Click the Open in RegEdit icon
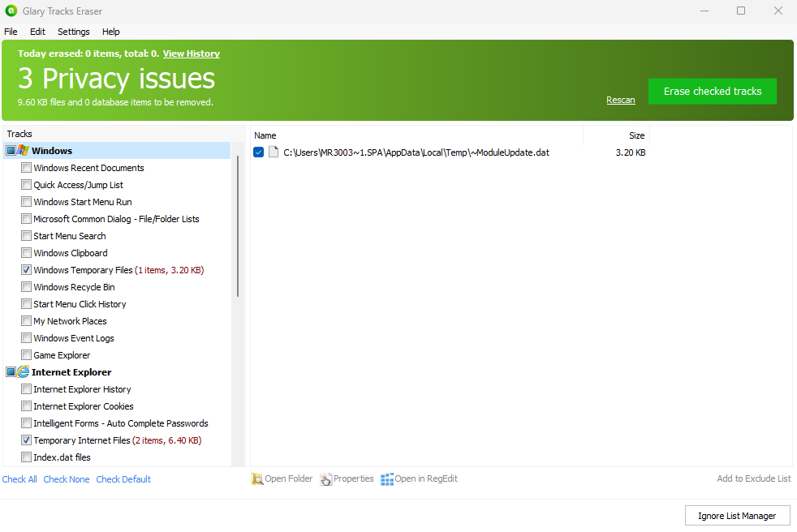This screenshot has height=532, width=797. point(387,479)
